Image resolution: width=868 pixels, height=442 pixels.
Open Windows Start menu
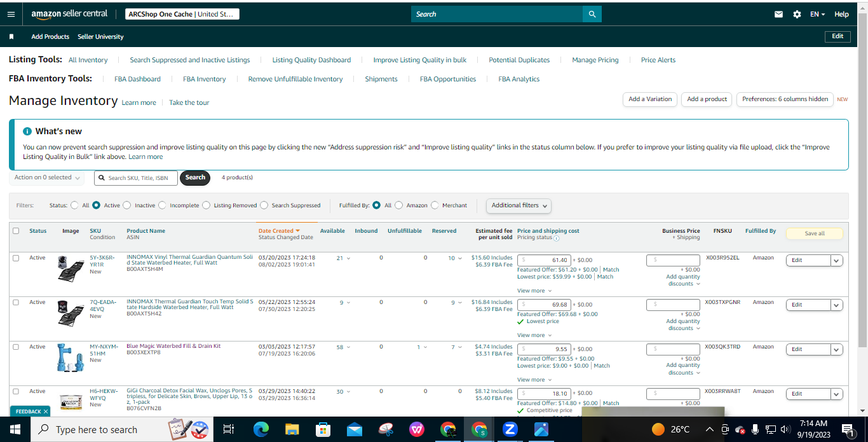click(15, 430)
